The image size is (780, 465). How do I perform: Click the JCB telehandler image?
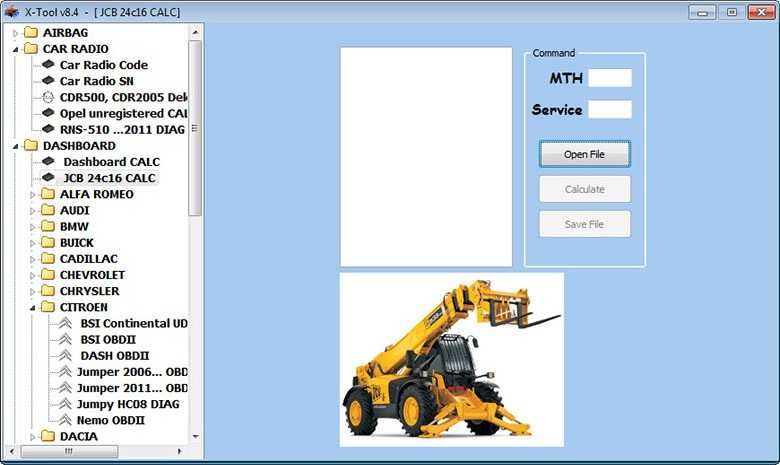452,360
